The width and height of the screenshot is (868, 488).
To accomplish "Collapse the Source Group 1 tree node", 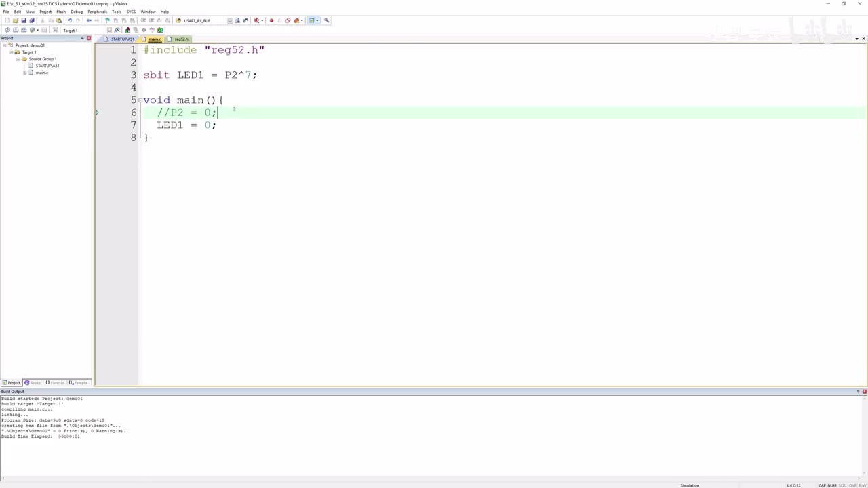I will [18, 59].
